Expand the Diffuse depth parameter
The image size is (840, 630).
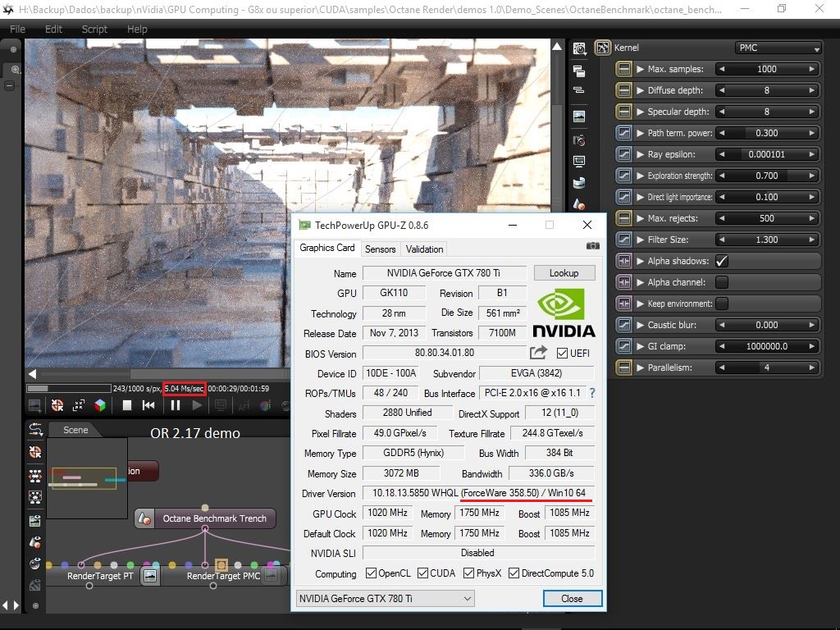640,90
